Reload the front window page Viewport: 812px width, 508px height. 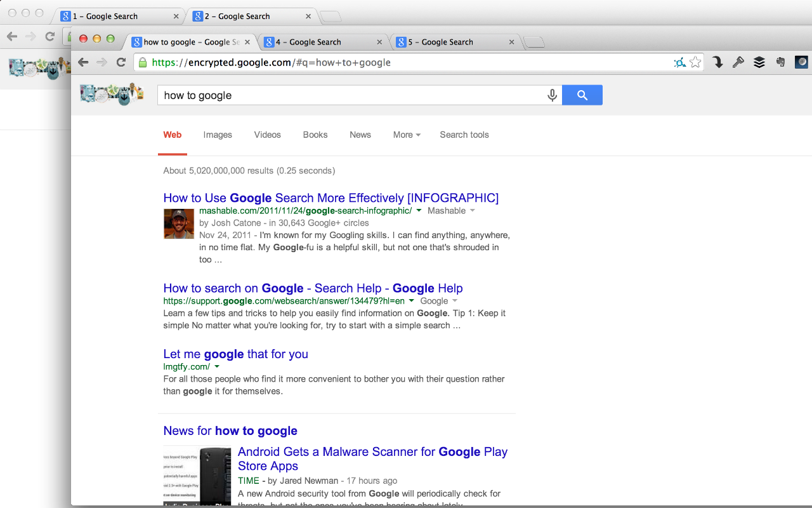click(121, 62)
